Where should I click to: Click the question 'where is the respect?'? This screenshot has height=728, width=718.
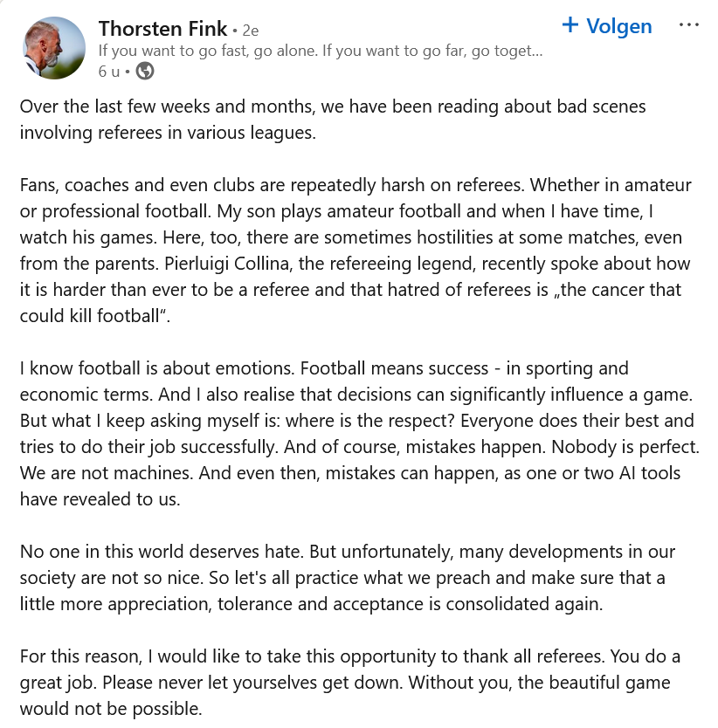(370, 421)
